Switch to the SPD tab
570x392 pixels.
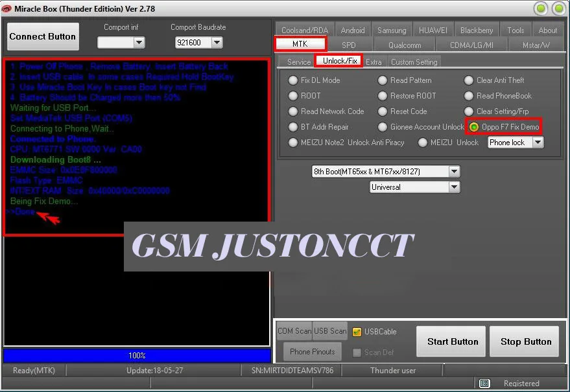(x=349, y=45)
